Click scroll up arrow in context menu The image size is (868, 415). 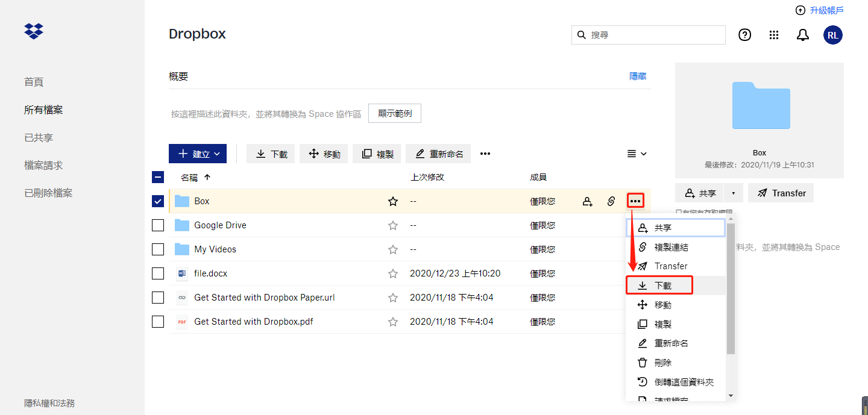coord(731,219)
